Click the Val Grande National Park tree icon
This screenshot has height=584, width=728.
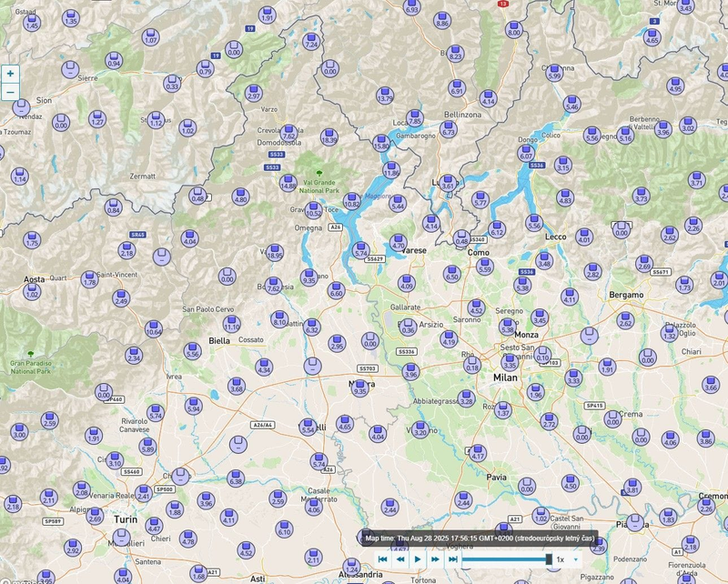point(318,173)
